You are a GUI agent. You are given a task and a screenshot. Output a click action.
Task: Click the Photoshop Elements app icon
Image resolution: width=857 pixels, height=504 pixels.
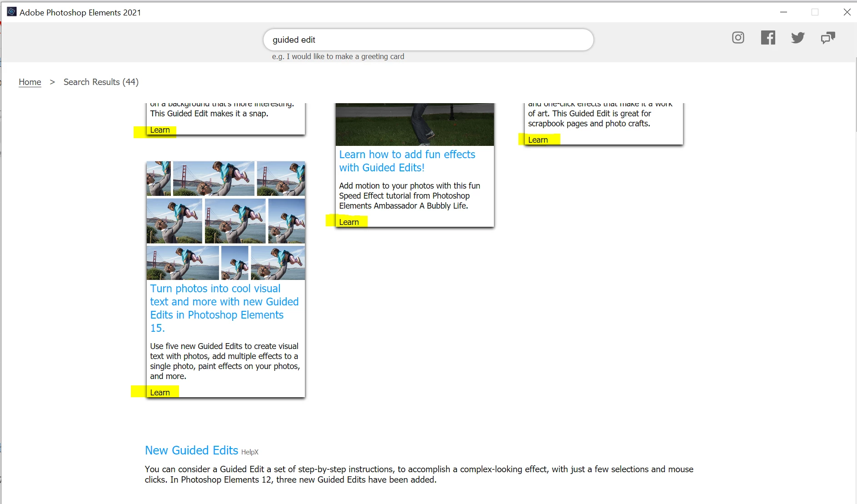point(12,12)
